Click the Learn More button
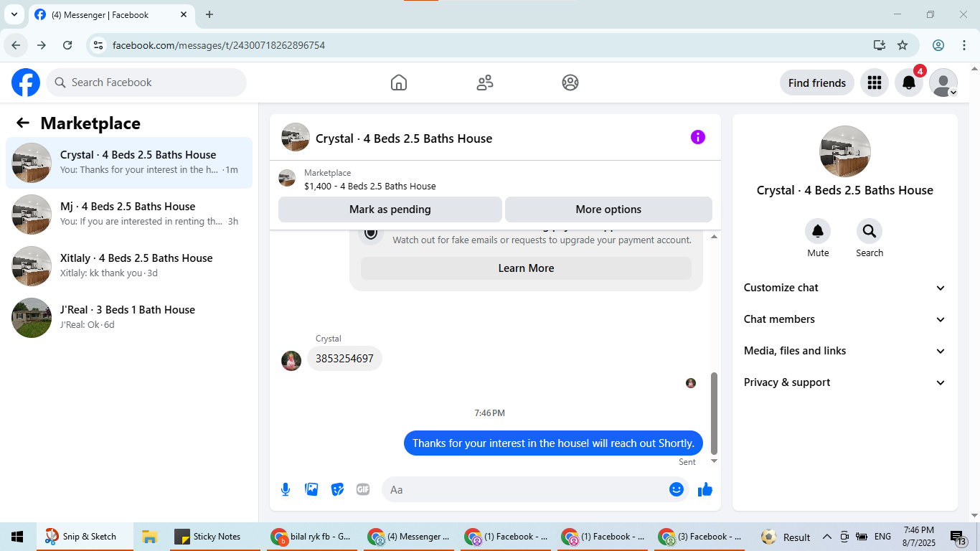 click(526, 268)
